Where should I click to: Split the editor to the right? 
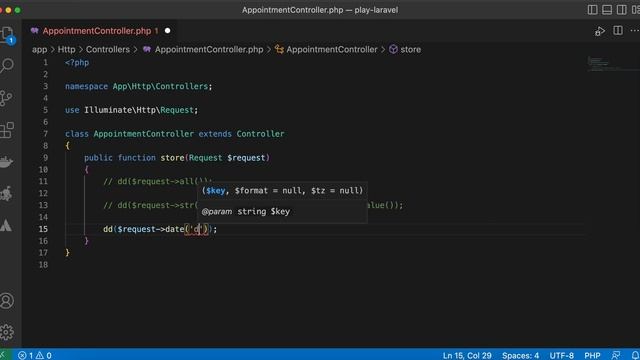pyautogui.click(x=618, y=31)
